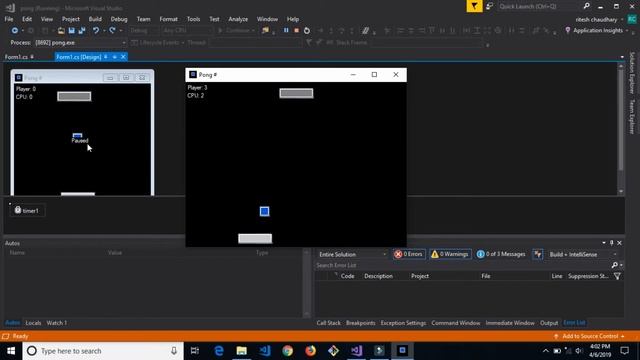Open the taskbar Action Center notifications icon

(x=624, y=351)
